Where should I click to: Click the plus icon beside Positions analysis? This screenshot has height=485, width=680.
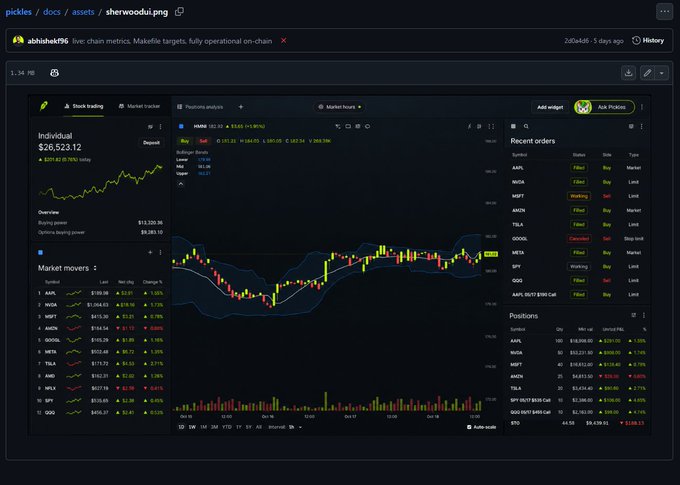pos(241,107)
